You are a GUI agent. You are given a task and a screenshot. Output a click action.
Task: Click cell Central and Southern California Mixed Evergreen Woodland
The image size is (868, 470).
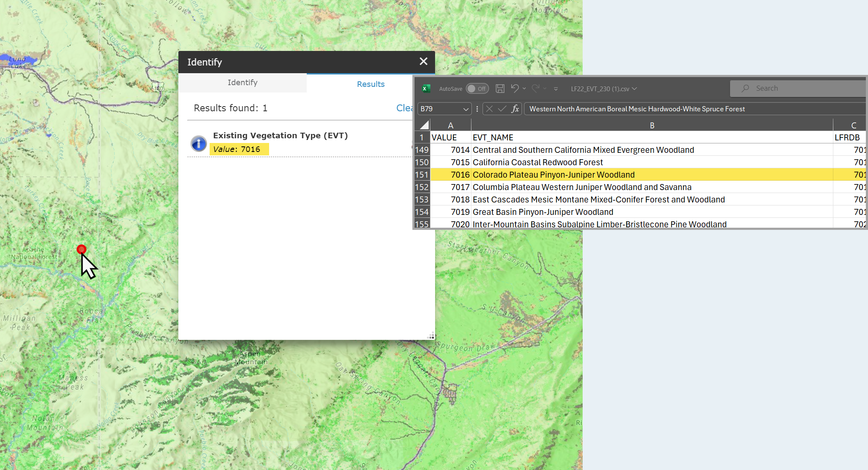(652, 150)
